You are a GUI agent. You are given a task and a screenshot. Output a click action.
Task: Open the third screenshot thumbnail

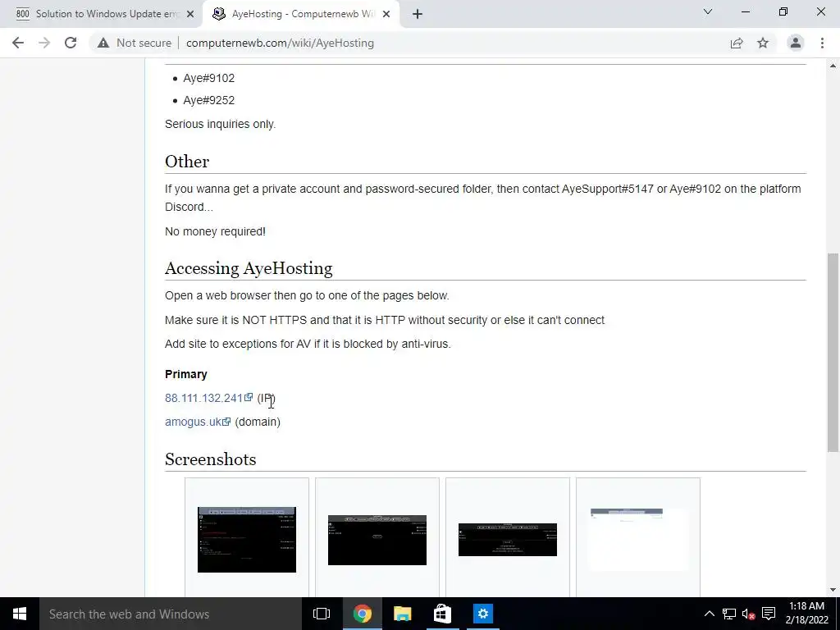click(x=507, y=540)
